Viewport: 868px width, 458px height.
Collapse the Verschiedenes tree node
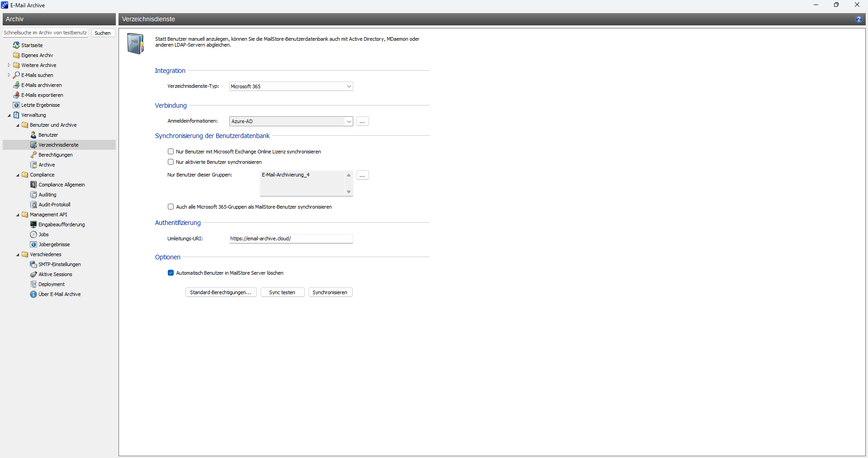(18, 254)
